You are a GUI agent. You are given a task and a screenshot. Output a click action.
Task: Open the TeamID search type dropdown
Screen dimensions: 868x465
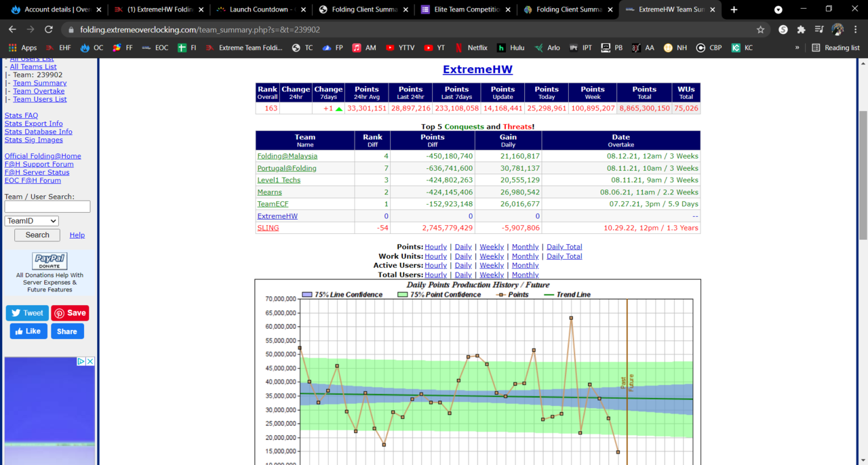(32, 221)
